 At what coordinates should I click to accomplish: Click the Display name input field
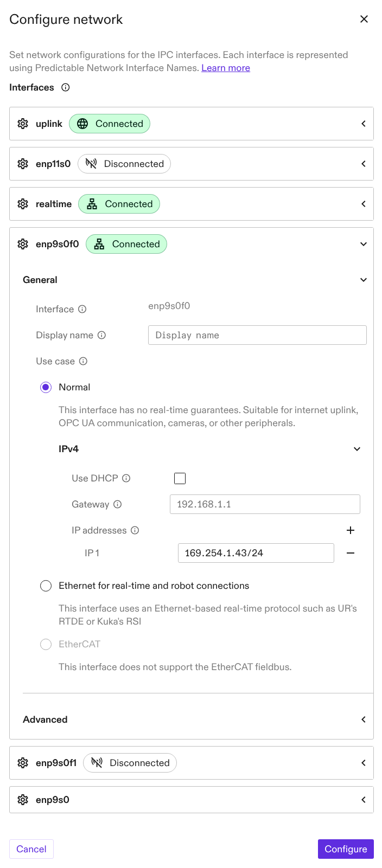257,335
